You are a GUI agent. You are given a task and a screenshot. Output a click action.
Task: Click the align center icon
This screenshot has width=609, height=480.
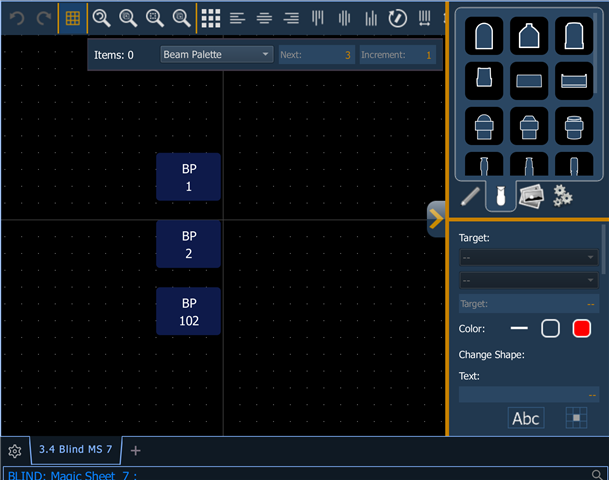click(x=264, y=18)
